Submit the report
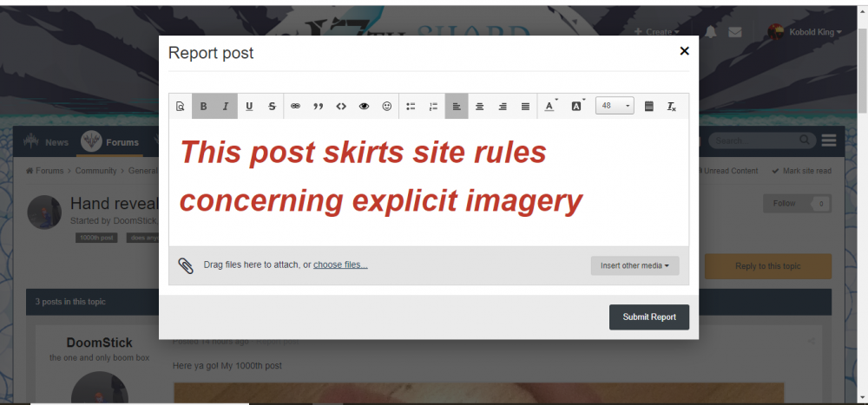868x405 pixels. click(649, 317)
